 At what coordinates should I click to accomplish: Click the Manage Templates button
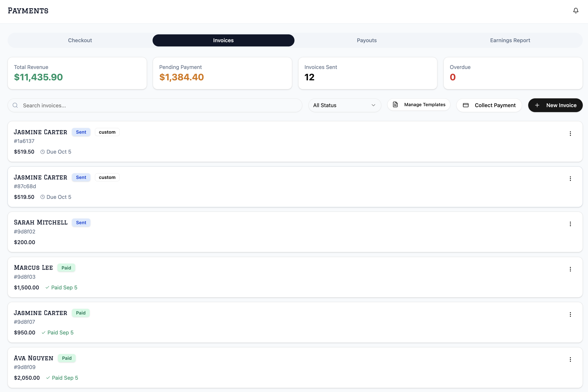[x=419, y=105]
